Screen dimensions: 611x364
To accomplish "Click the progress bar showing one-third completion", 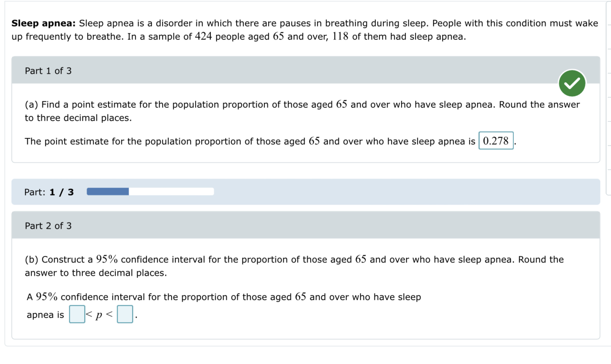I will (150, 192).
